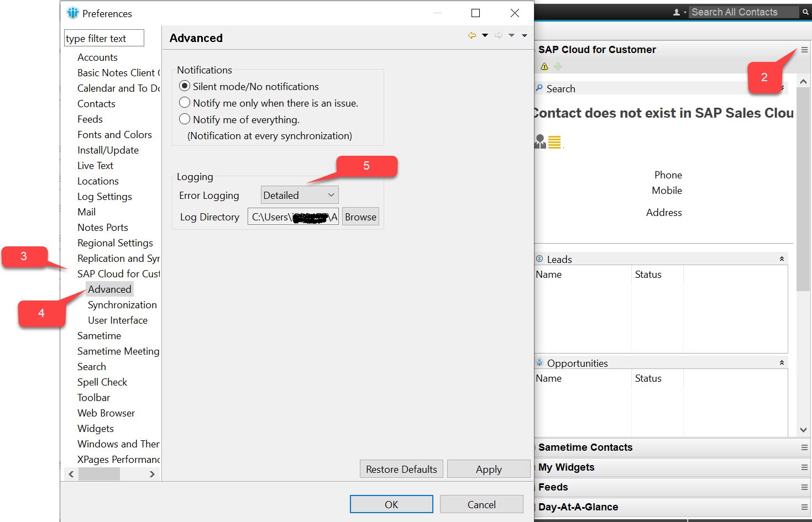
Task: Expand the Day-At-A-Glance sidebar panel
Action: (578, 507)
